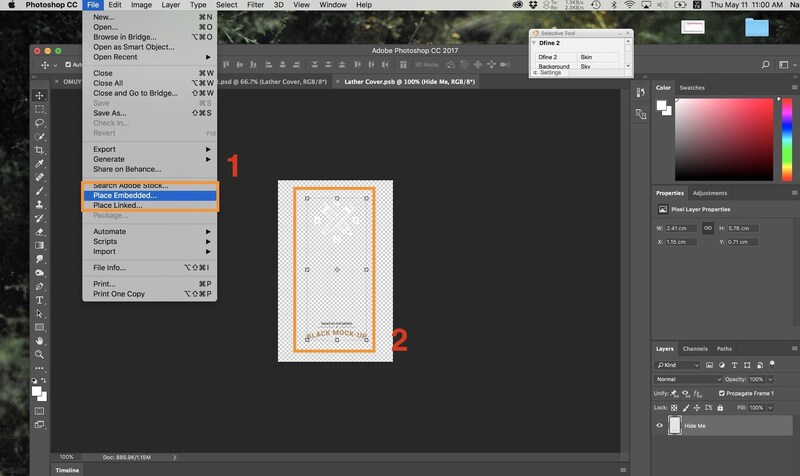The width and height of the screenshot is (800, 476).
Task: Click Dfine 2 button in Selective Tool
Action: point(556,57)
